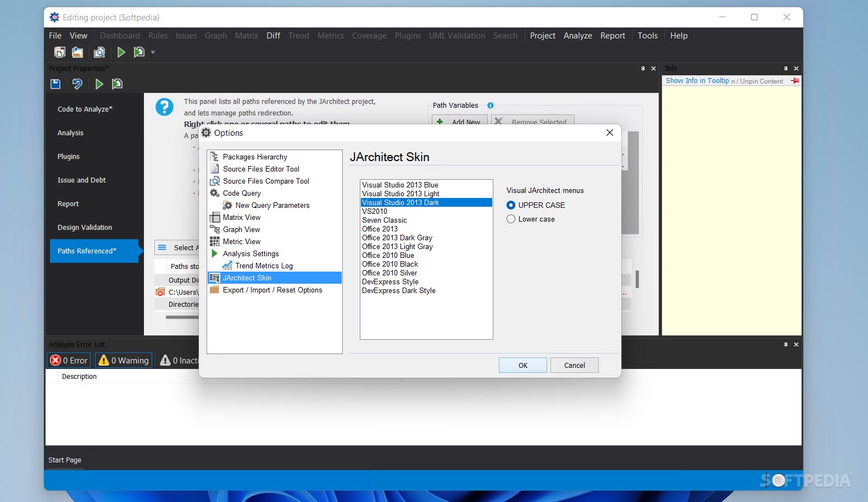This screenshot has height=502, width=868.
Task: Select the Paths Referenced section
Action: 94,251
